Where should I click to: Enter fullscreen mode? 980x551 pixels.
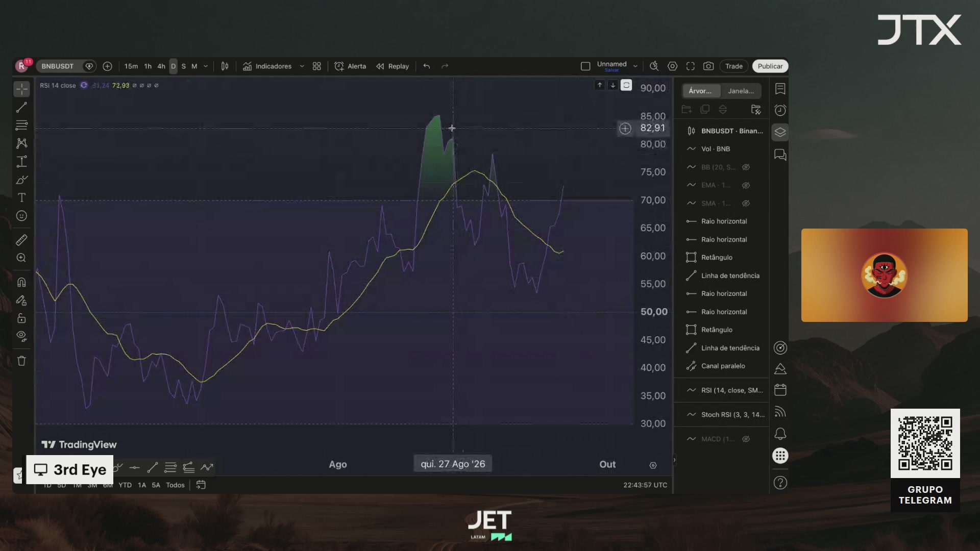coord(691,66)
